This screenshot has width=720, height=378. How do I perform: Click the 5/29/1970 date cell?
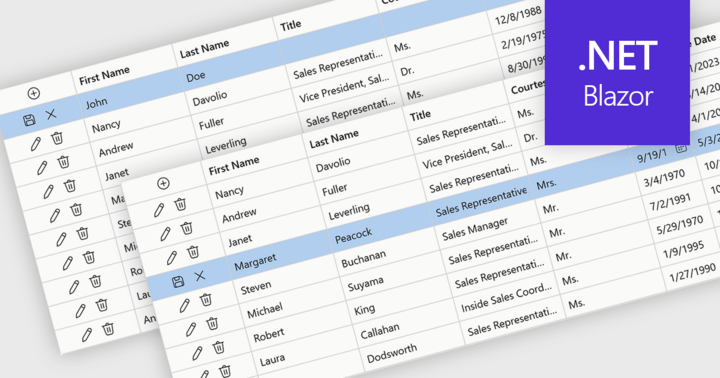[680, 225]
